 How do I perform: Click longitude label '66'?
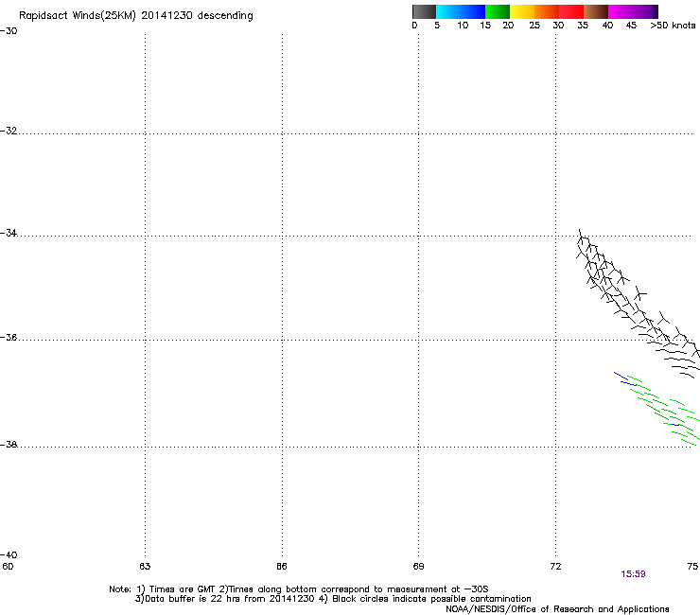point(282,567)
